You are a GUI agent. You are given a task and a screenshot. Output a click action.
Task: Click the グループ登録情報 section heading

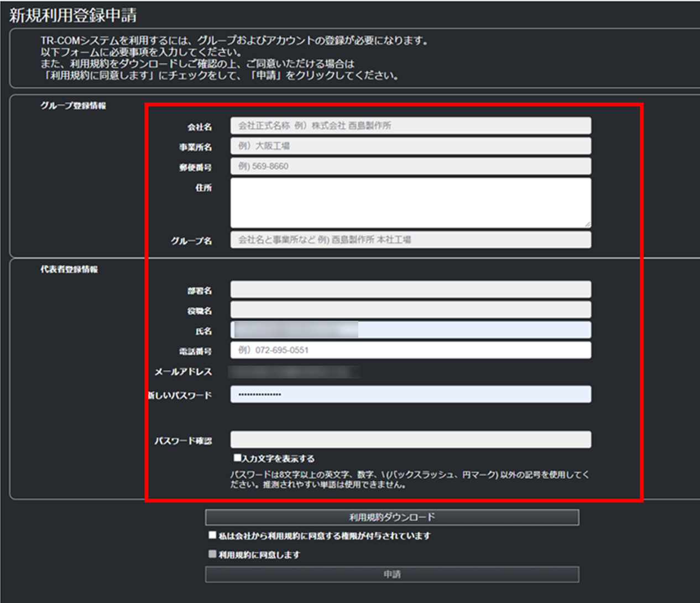point(73,106)
